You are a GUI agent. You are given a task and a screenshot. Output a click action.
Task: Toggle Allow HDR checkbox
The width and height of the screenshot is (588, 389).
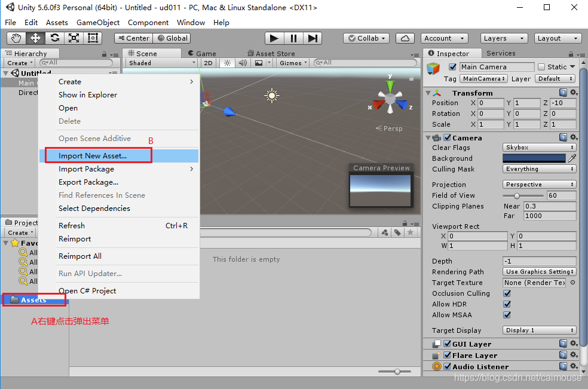tap(507, 304)
